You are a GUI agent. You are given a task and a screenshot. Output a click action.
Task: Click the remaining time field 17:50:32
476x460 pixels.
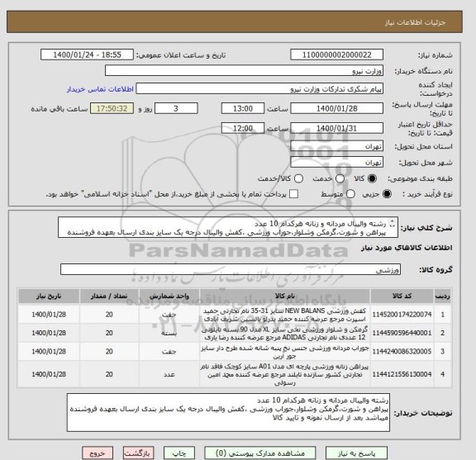112,108
